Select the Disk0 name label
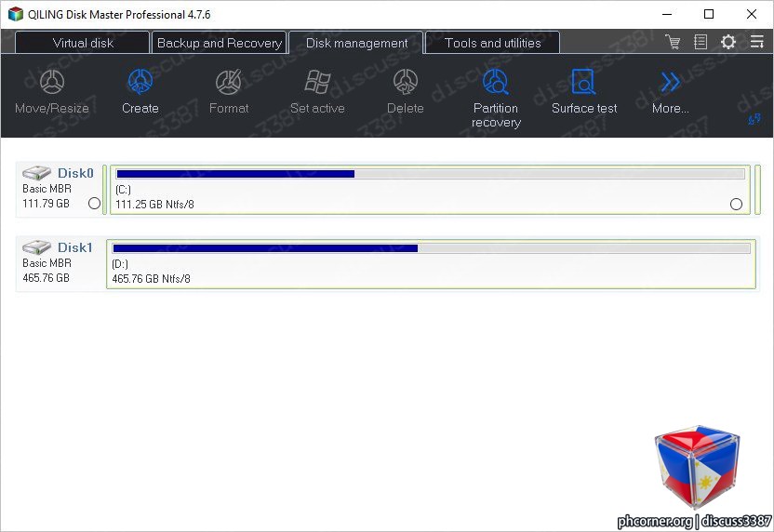774x532 pixels. [x=75, y=173]
